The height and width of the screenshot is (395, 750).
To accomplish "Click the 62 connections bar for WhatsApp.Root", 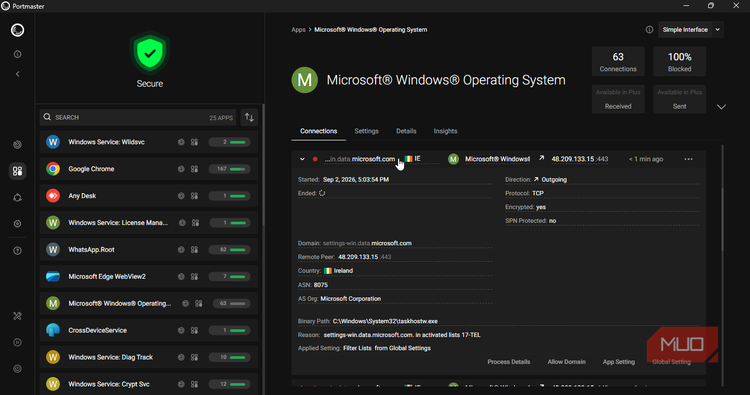I will (x=230, y=250).
